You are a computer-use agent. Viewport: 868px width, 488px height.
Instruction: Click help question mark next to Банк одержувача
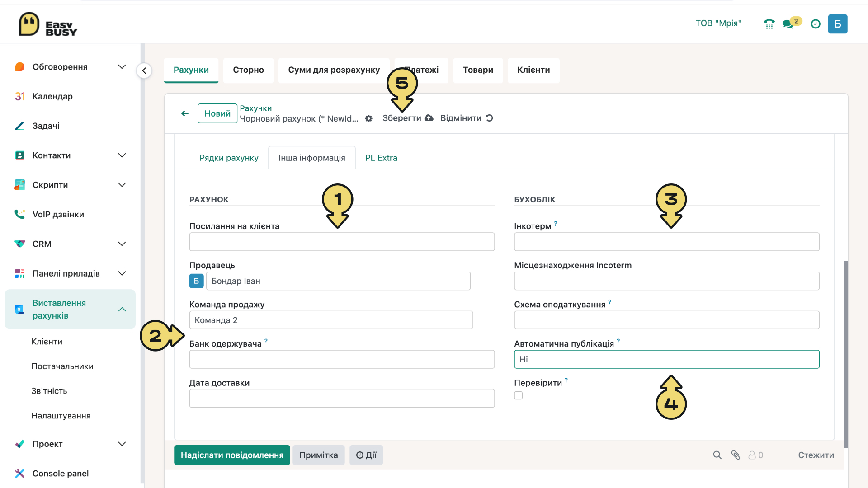coord(266,341)
